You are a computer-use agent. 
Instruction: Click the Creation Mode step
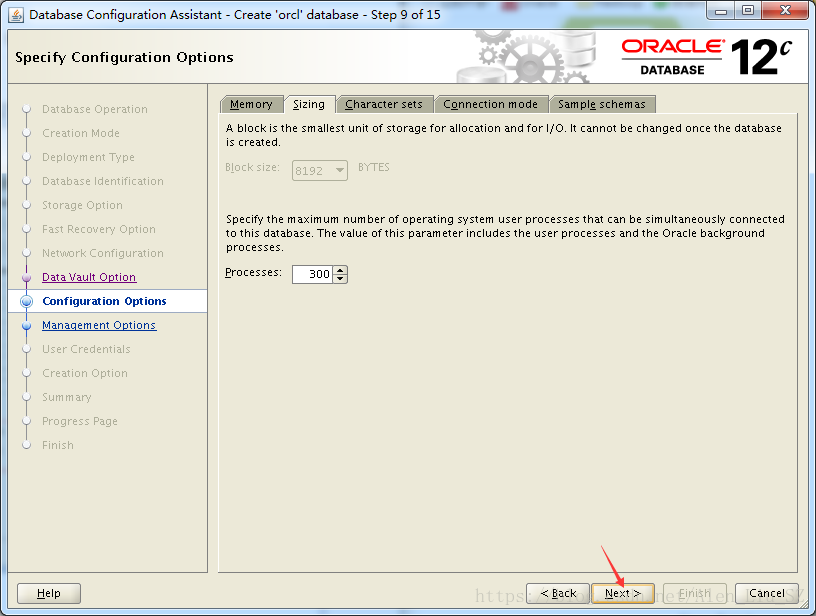[x=81, y=133]
